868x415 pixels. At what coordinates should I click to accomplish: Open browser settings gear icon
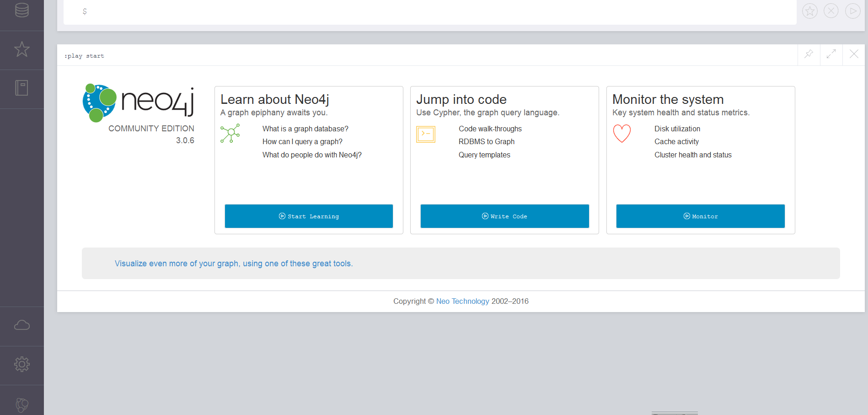(x=22, y=364)
